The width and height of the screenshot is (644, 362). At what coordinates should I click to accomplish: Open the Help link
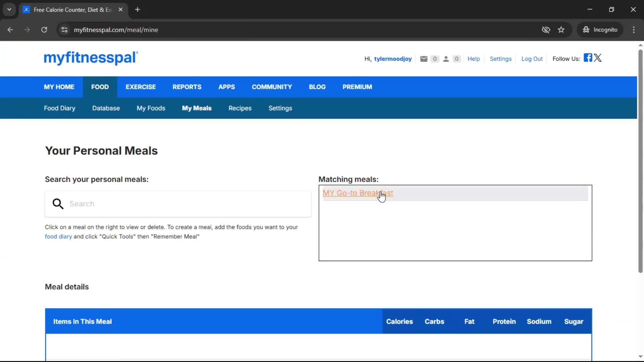pos(474,59)
